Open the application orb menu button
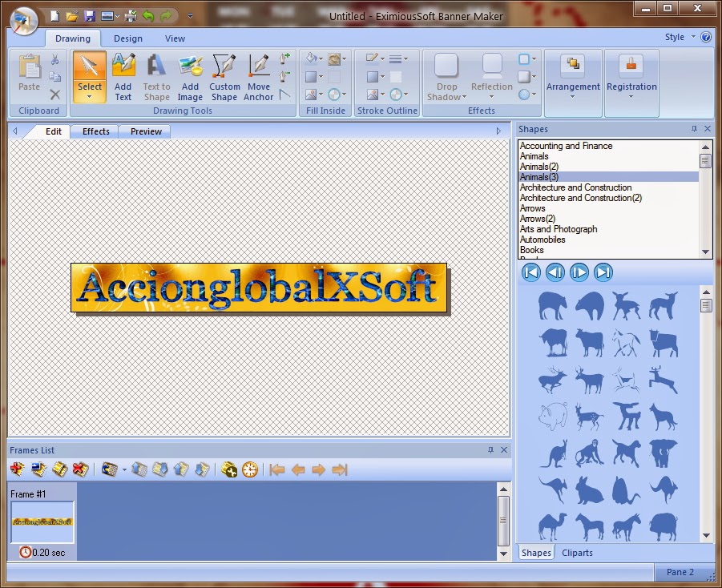The width and height of the screenshot is (722, 588). 24,21
